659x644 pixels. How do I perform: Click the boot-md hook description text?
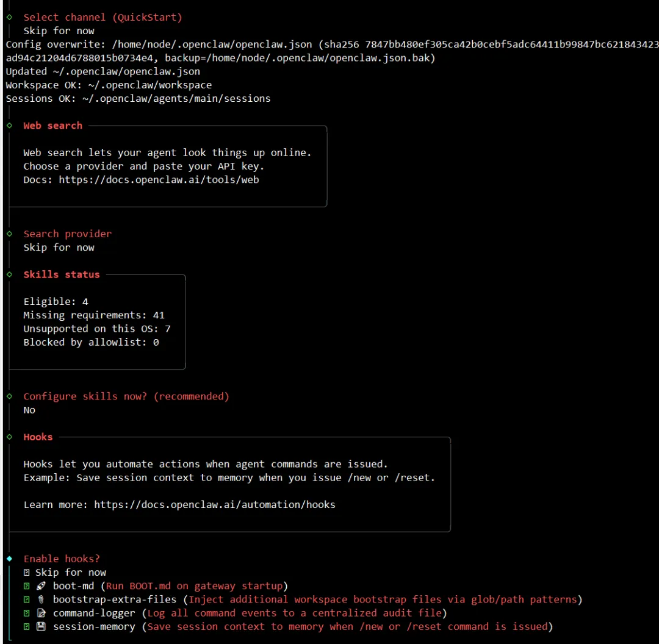[x=194, y=585]
